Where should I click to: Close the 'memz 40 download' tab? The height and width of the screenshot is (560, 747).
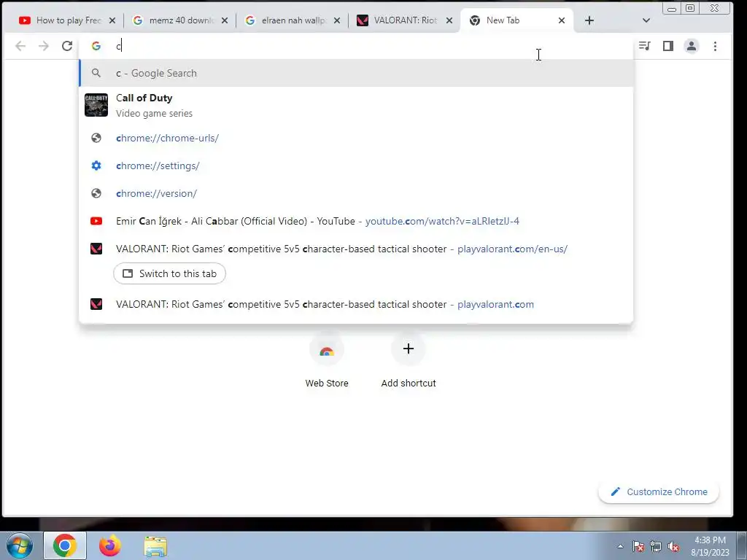coord(225,20)
